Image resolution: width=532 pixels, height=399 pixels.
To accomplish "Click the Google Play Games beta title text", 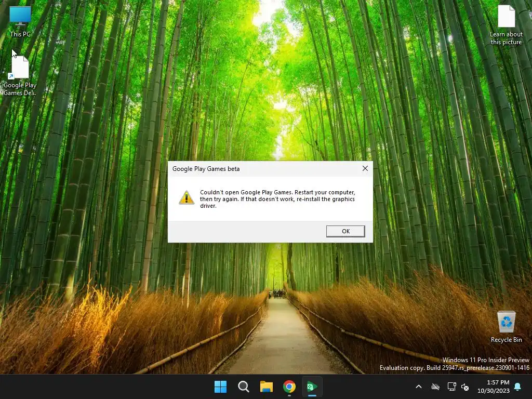I will coord(206,169).
